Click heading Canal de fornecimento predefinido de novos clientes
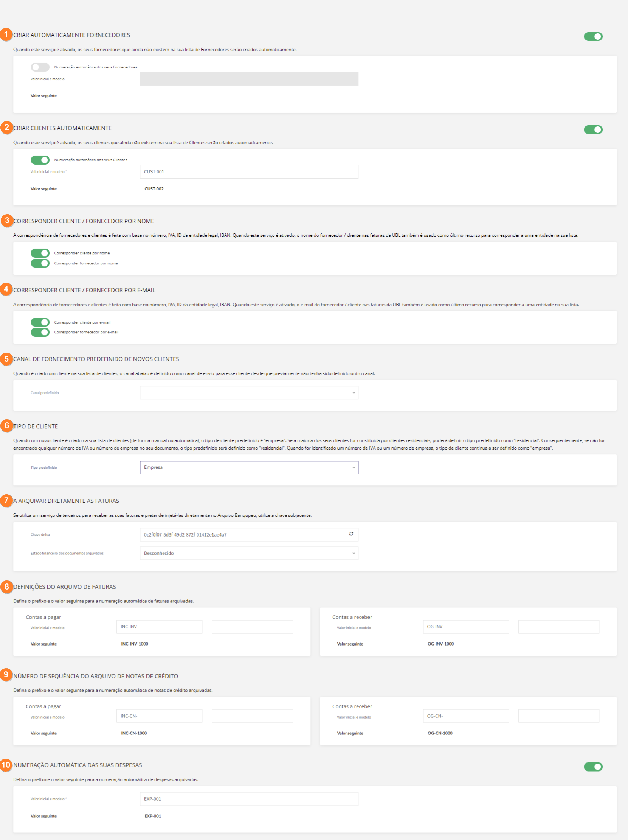The width and height of the screenshot is (628, 840). tap(96, 359)
